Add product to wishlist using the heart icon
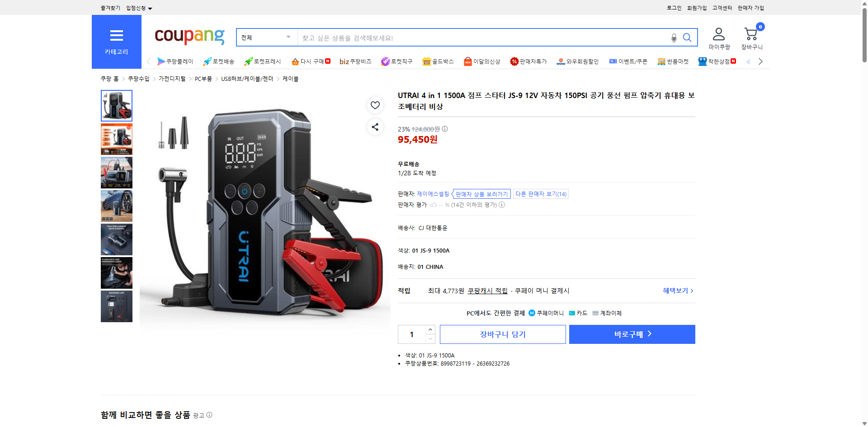Viewport: 868px width, 427px height. pyautogui.click(x=375, y=105)
